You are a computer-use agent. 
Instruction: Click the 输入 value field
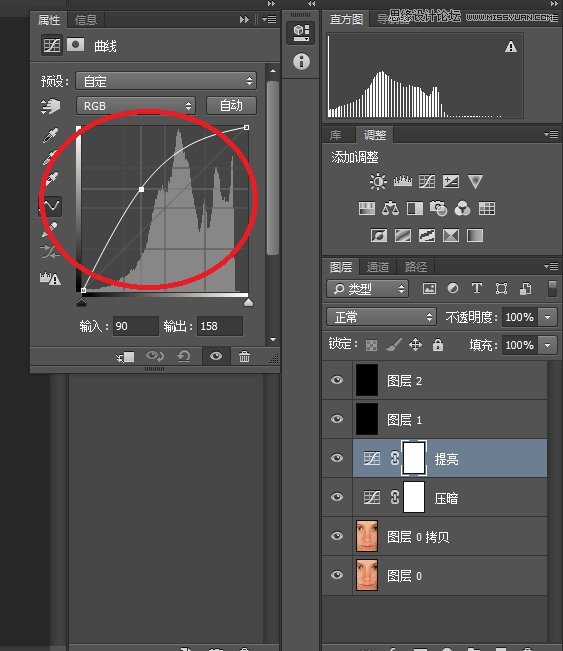pos(135,326)
